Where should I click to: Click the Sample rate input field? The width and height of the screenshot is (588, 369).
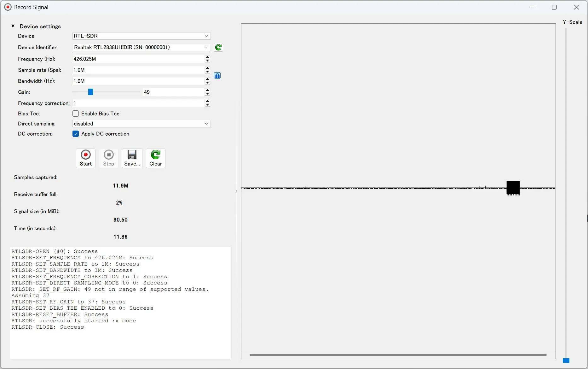pyautogui.click(x=138, y=70)
